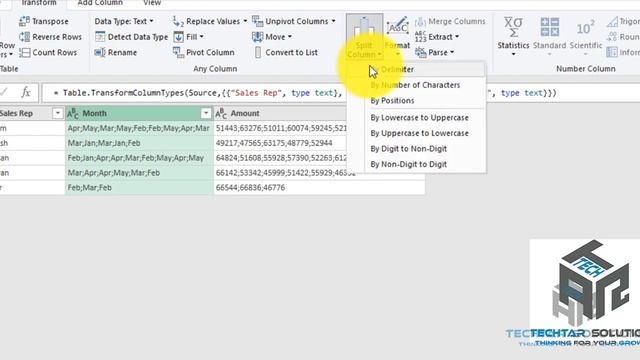
Task: Click the Trigonometry icon
Action: click(x=612, y=21)
